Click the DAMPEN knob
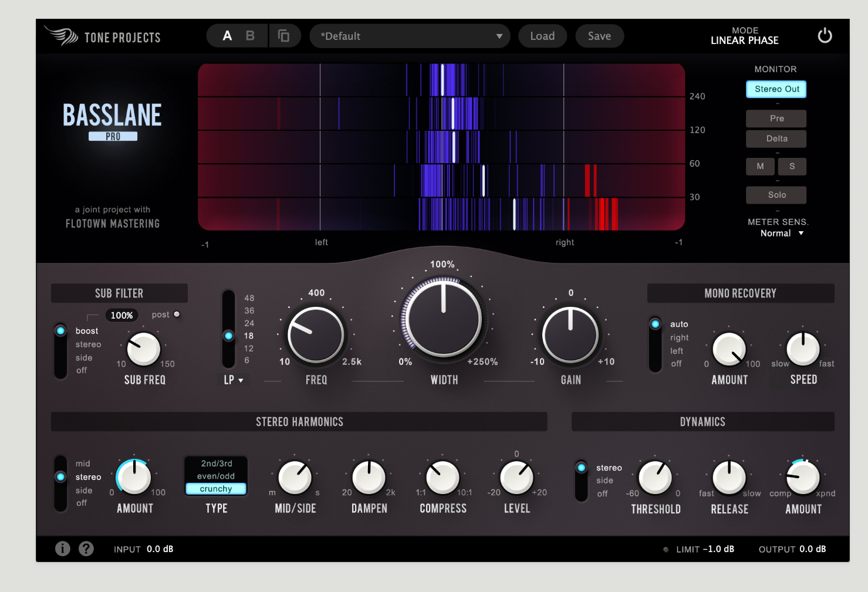868x592 pixels. (369, 478)
